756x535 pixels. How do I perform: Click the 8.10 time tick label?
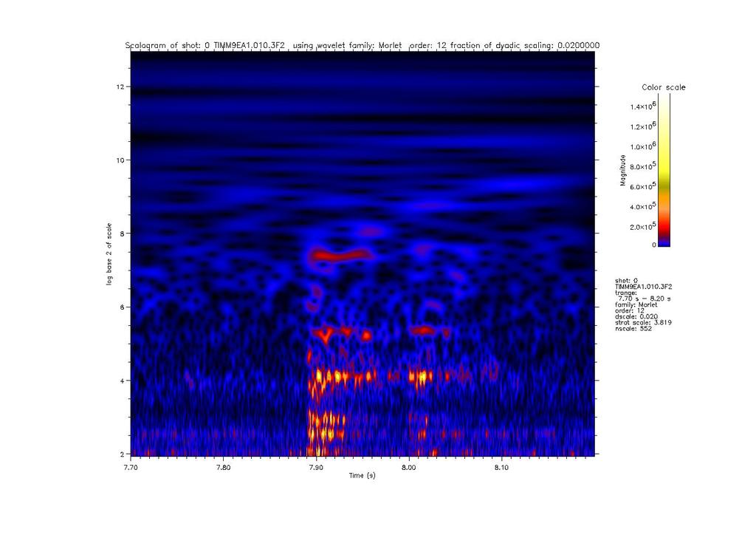(x=501, y=468)
